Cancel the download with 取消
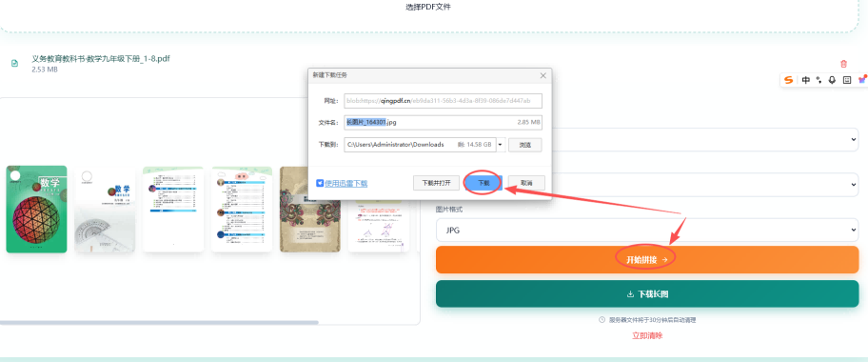868x362 pixels. pyautogui.click(x=526, y=183)
